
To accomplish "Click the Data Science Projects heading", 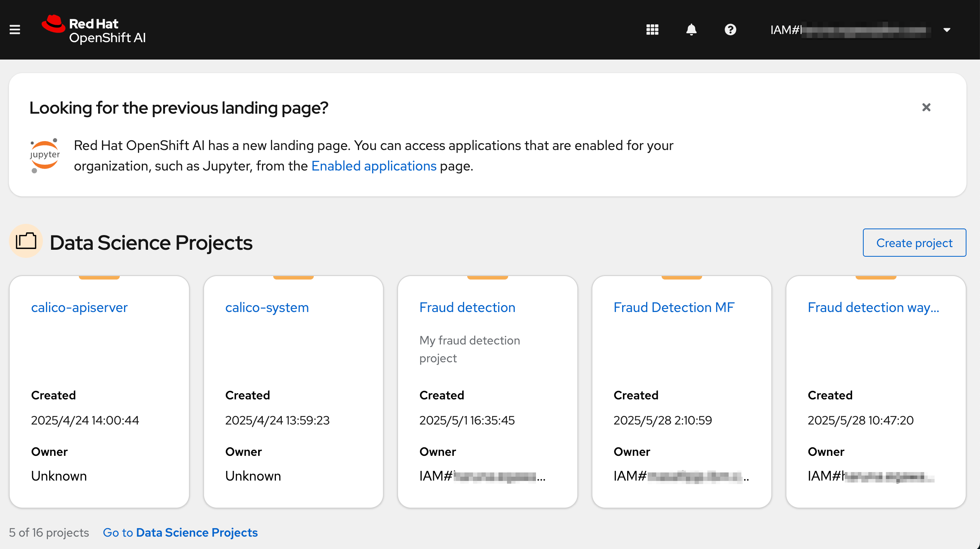I will tap(151, 242).
